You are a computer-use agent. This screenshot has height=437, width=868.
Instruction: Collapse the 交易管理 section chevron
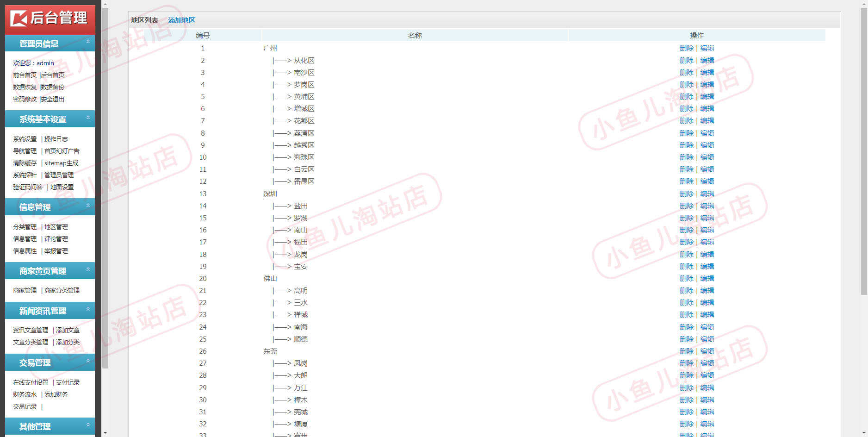88,361
